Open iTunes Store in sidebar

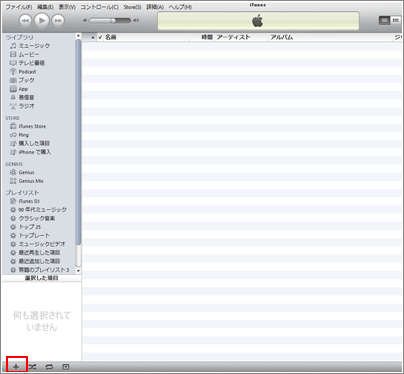point(28,126)
